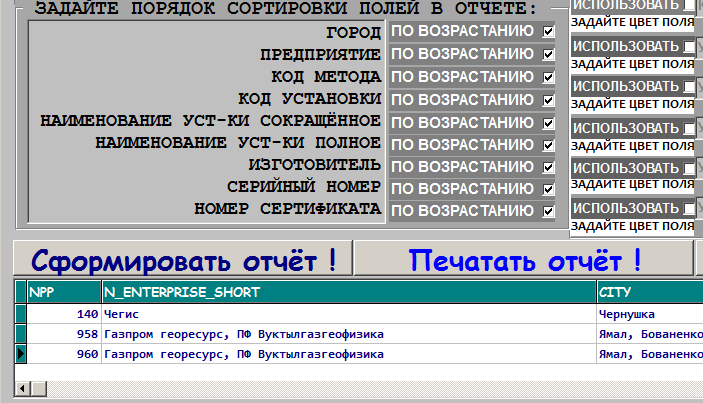
Task: Select the Чернушка city cell
Action: coord(650,314)
